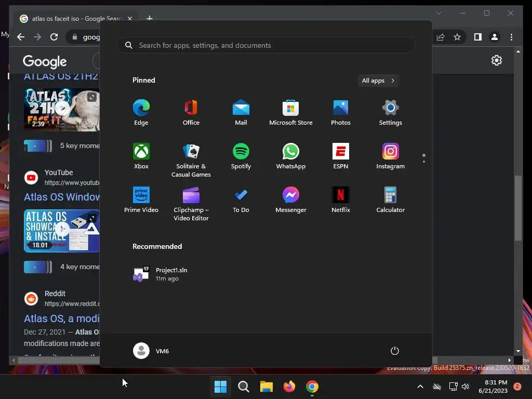Open Microsoft Store

pos(291,113)
